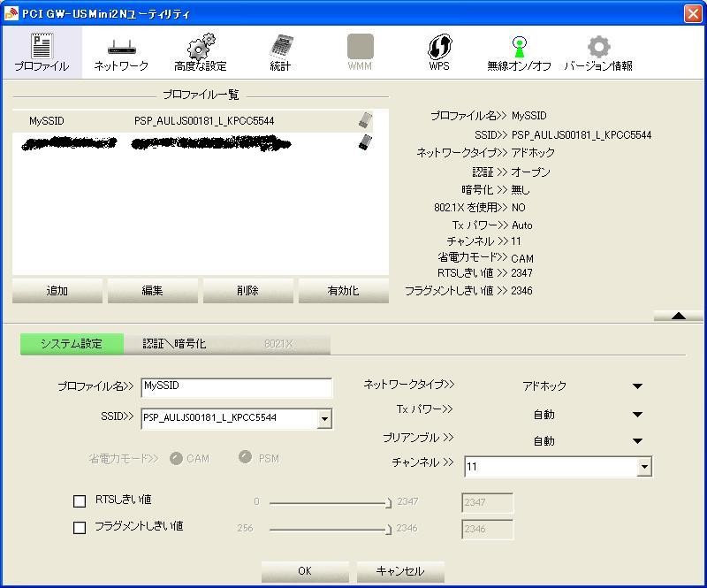Image resolution: width=707 pixels, height=588 pixels.
Task: Select the ネットワーク (Network) icon
Action: click(119, 50)
